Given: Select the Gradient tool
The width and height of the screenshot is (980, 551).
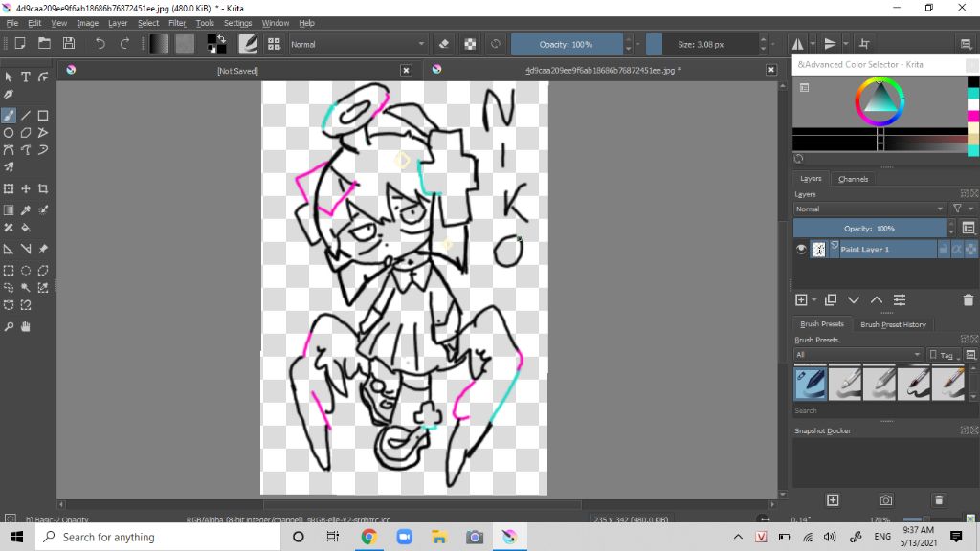Looking at the screenshot, I should tap(9, 210).
